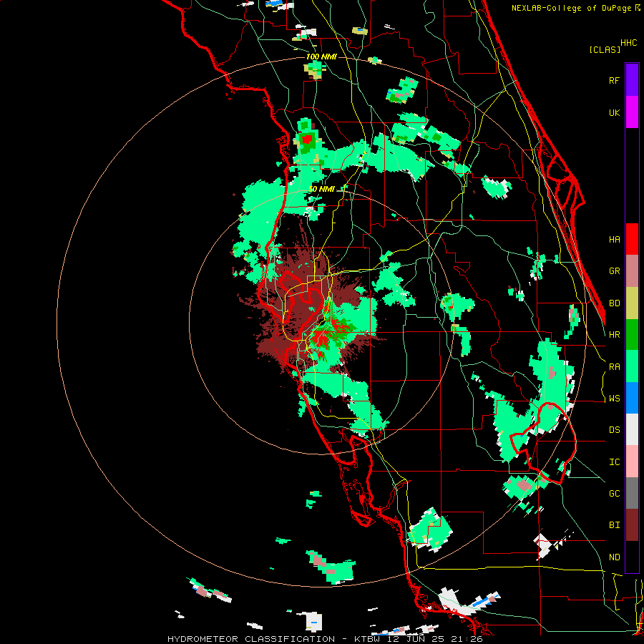Click the 'HYDROMETEOR CLASSIFICATION' title text
Viewport: 644px width, 644px height.
251,639
